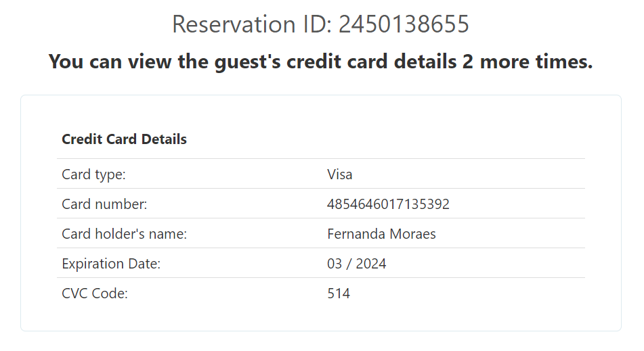The height and width of the screenshot is (351, 644).
Task: Click the "Card number:" label
Action: tap(104, 204)
